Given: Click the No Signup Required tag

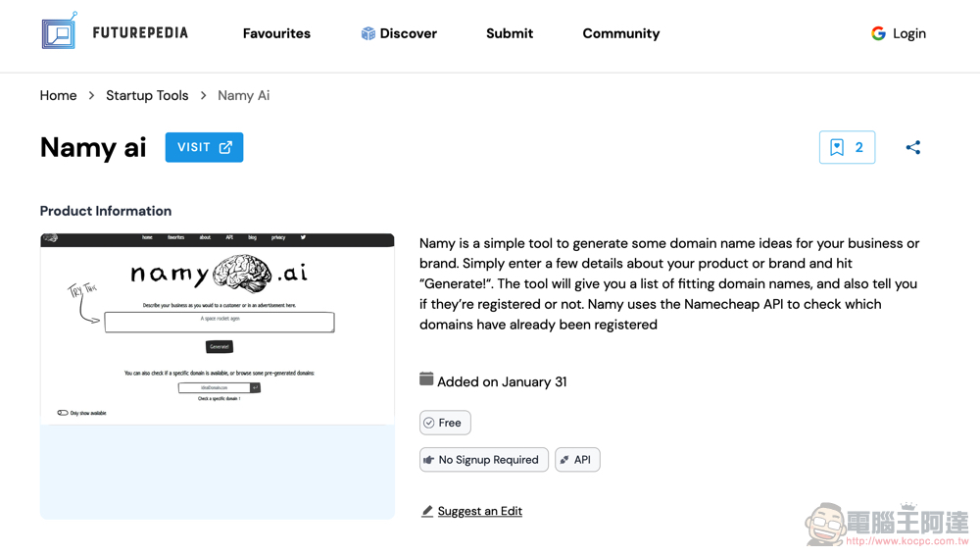Looking at the screenshot, I should point(484,460).
